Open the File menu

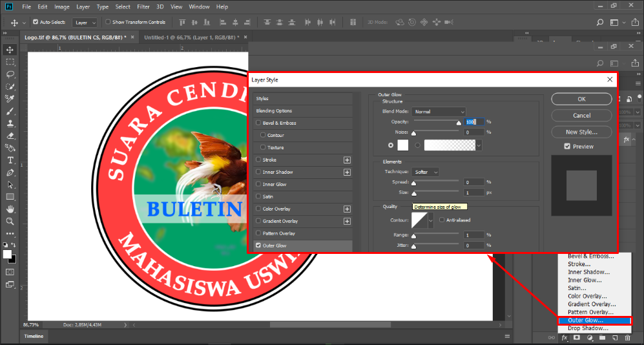point(26,7)
